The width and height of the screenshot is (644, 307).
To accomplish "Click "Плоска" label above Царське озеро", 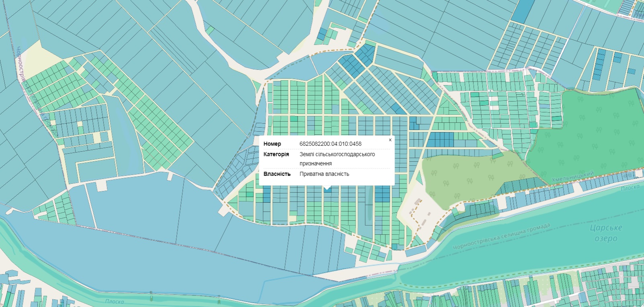I will pyautogui.click(x=630, y=188).
